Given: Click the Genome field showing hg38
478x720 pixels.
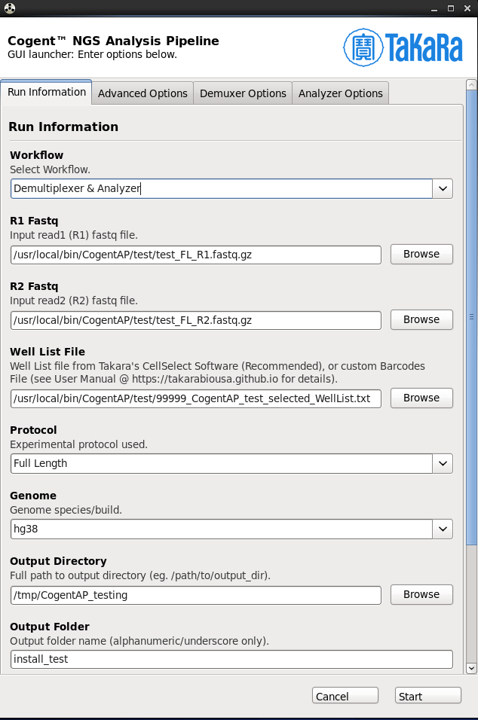Looking at the screenshot, I should pos(221,529).
